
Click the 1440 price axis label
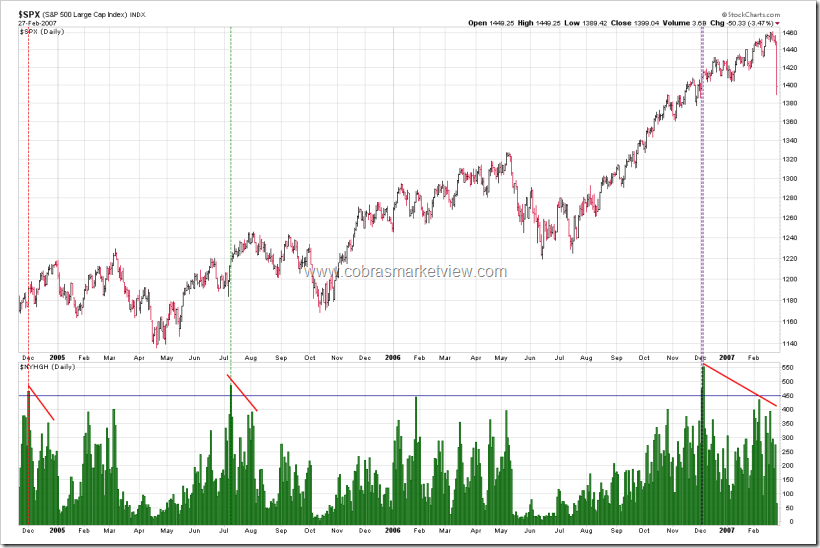click(x=790, y=50)
